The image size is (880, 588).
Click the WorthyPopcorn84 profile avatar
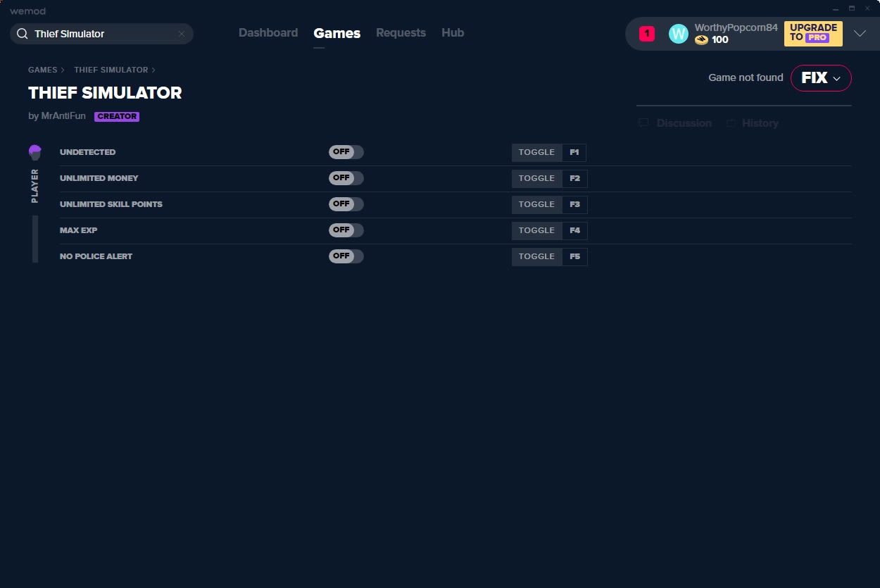(x=678, y=34)
